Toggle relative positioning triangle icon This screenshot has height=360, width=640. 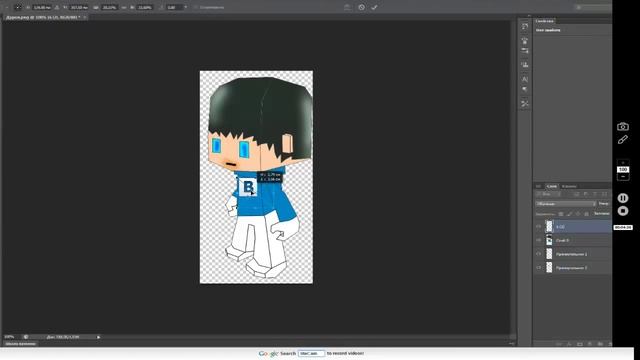pos(57,7)
